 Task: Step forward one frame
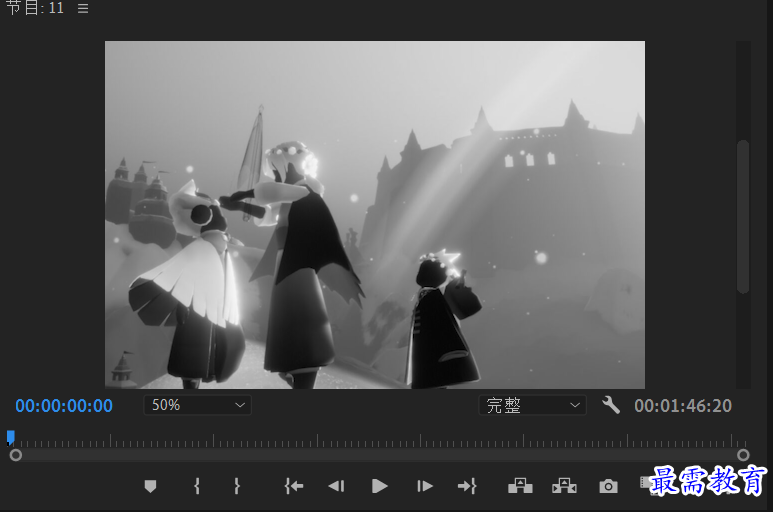(x=424, y=486)
